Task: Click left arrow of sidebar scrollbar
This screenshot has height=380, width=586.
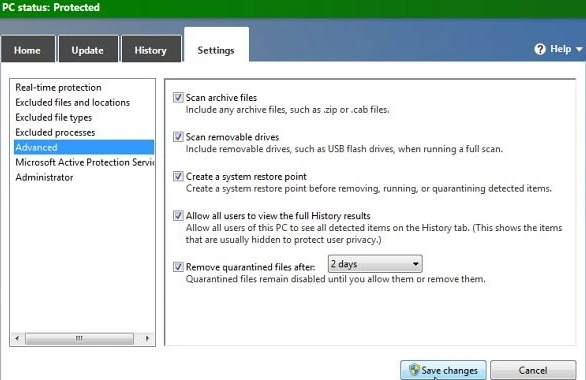Action: [x=17, y=339]
